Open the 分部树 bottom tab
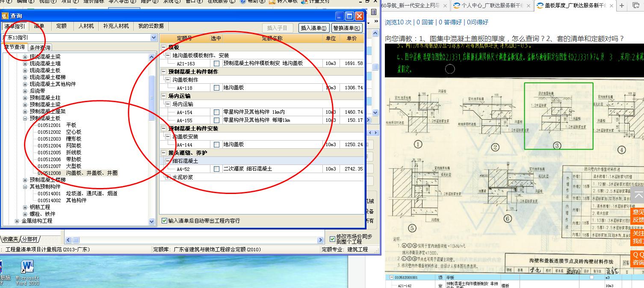This screenshot has width=644, height=288. [30, 239]
